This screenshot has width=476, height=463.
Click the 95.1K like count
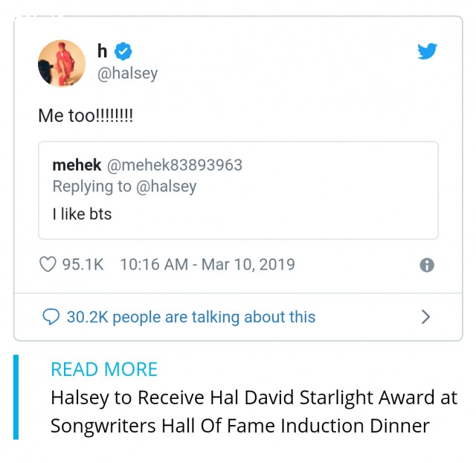[83, 264]
